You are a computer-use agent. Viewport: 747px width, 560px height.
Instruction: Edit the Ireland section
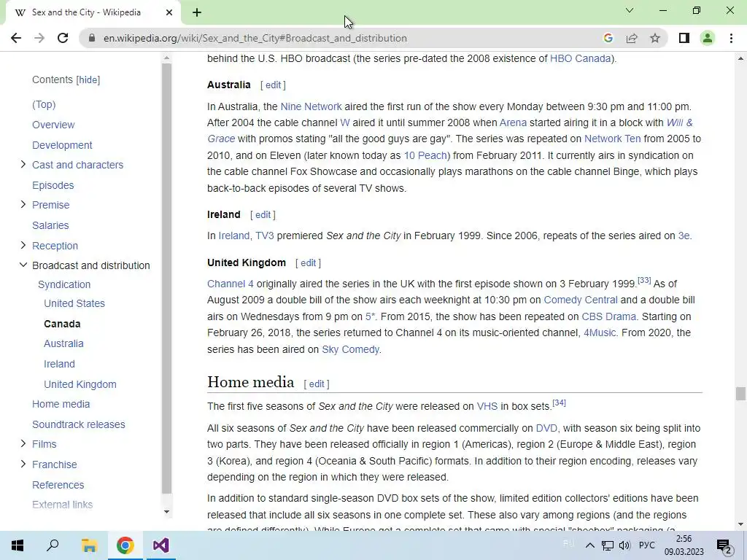[263, 215]
